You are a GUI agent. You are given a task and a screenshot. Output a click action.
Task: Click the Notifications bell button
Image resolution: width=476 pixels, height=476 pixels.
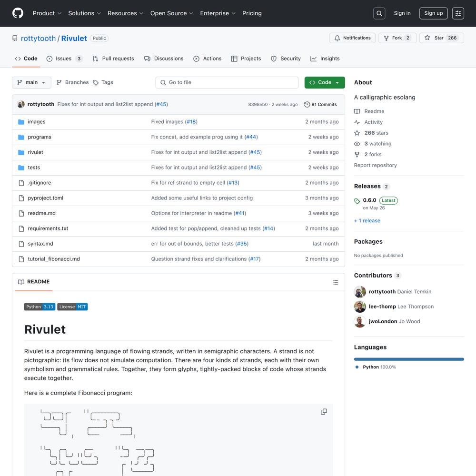(352, 38)
